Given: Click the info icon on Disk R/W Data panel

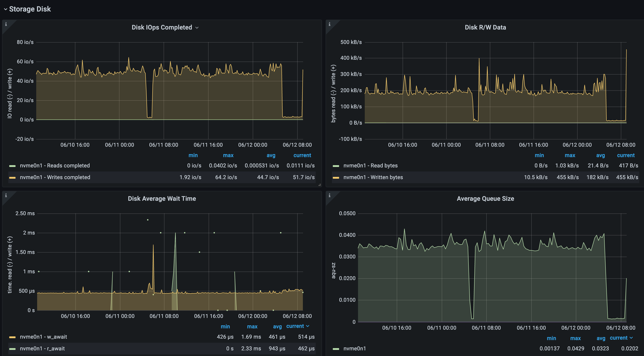Looking at the screenshot, I should click(329, 24).
